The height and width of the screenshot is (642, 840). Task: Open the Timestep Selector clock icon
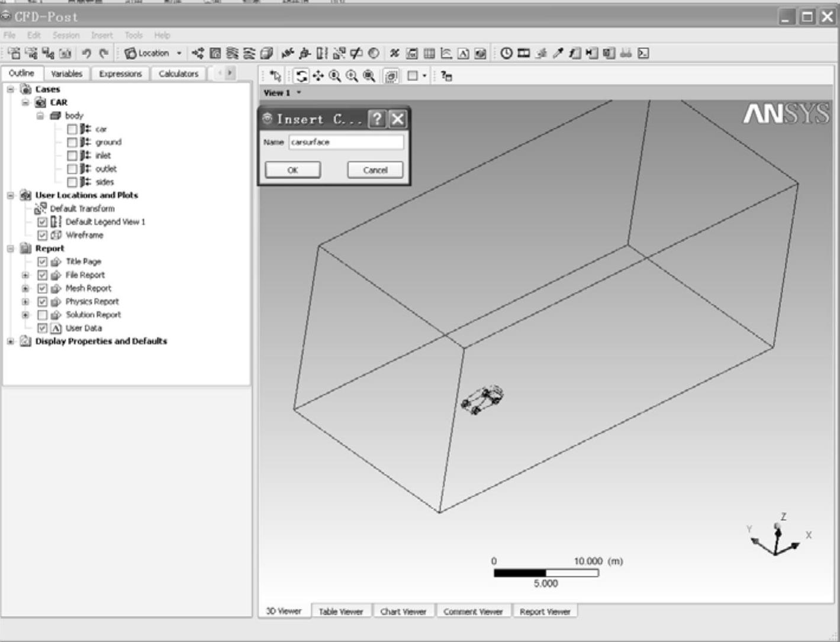507,53
